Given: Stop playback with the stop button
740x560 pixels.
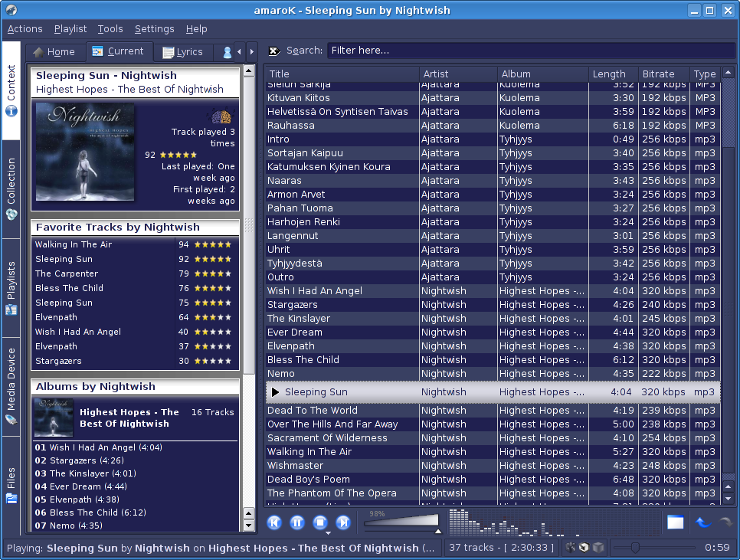Looking at the screenshot, I should coord(320,522).
